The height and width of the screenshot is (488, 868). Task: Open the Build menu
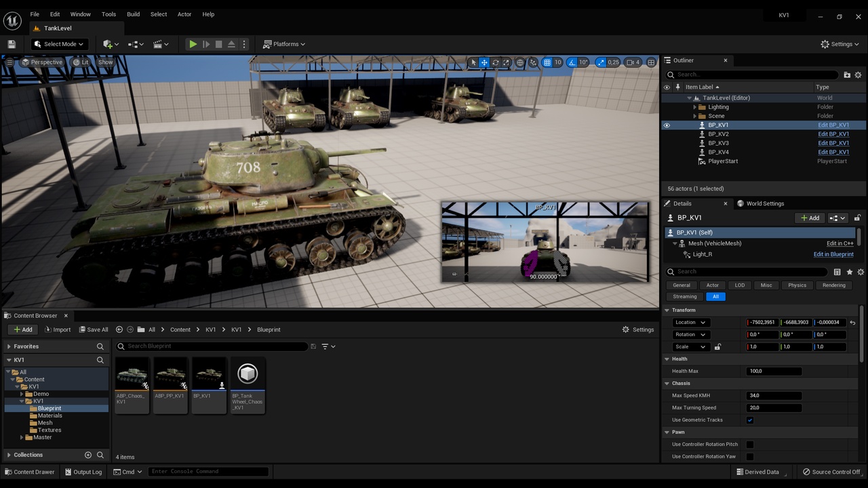(134, 14)
